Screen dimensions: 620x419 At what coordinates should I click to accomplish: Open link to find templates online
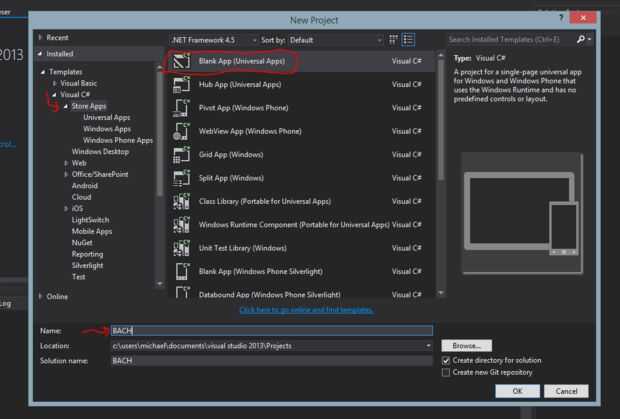pos(306,310)
